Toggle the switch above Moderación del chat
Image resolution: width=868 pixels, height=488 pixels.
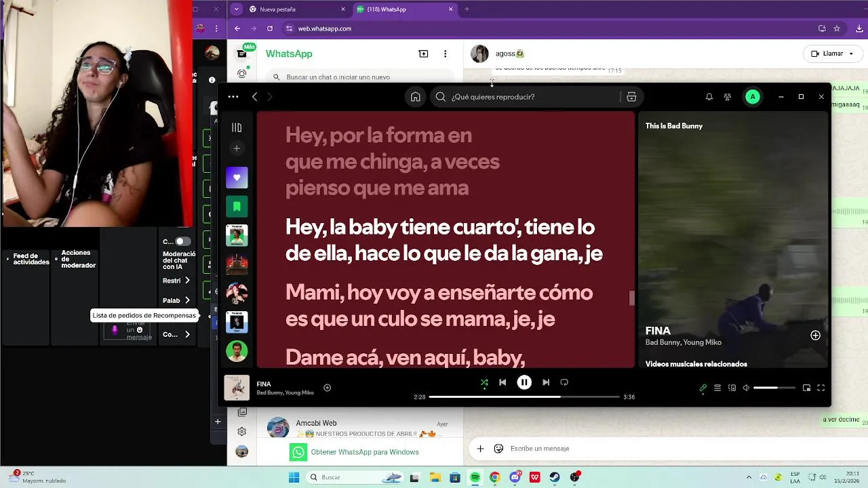(182, 241)
